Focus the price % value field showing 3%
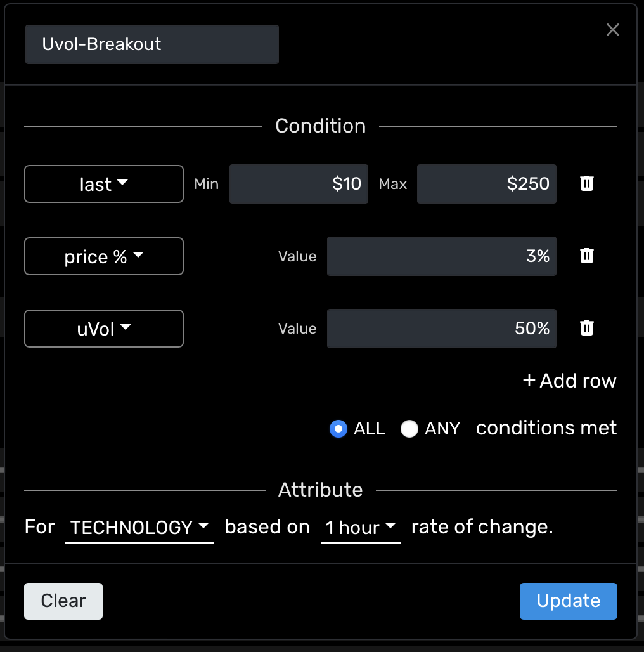 click(x=441, y=256)
